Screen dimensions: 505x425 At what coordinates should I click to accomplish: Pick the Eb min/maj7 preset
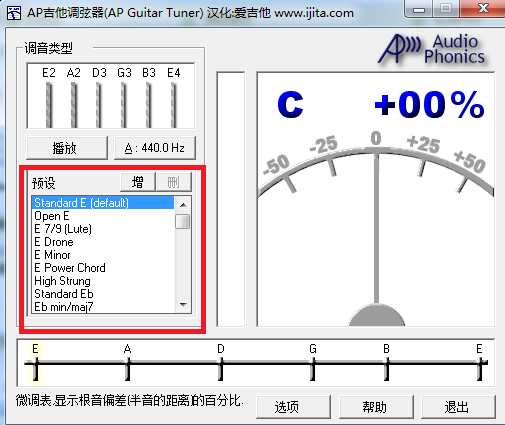tap(103, 307)
